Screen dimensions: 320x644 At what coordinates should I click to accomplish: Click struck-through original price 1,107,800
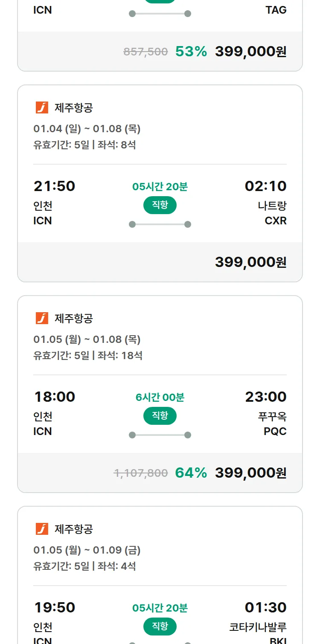tap(140, 473)
